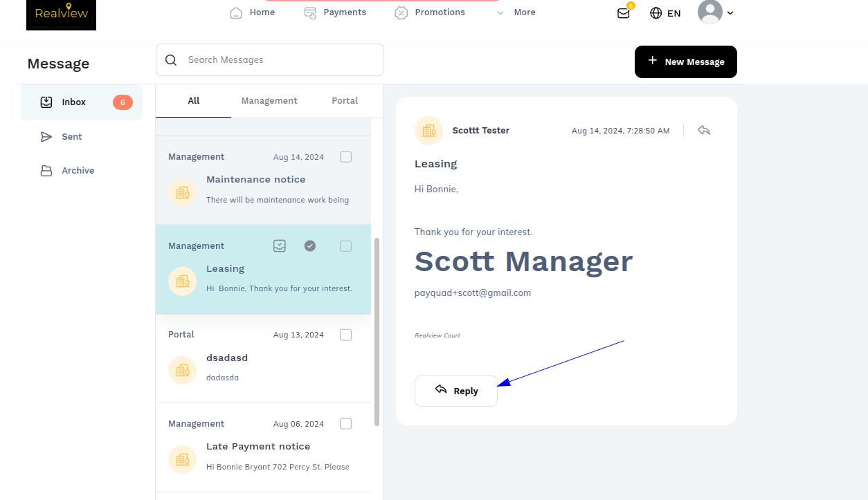Click the Leasing message sender avatar icon
Image resolution: width=868 pixels, height=500 pixels.
(x=183, y=281)
